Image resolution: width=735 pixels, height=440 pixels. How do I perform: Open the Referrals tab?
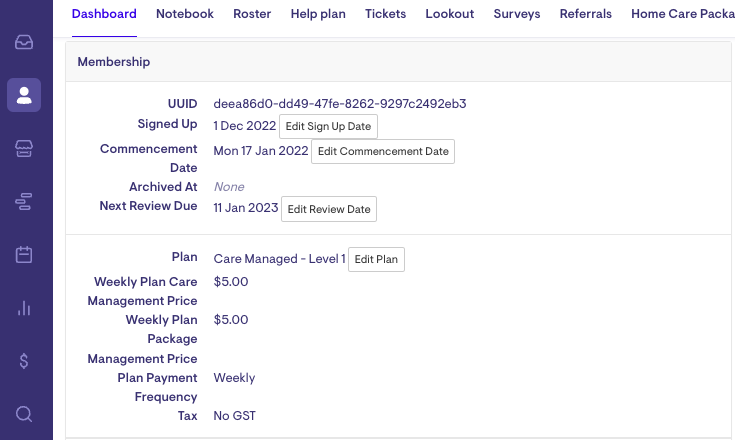(585, 14)
